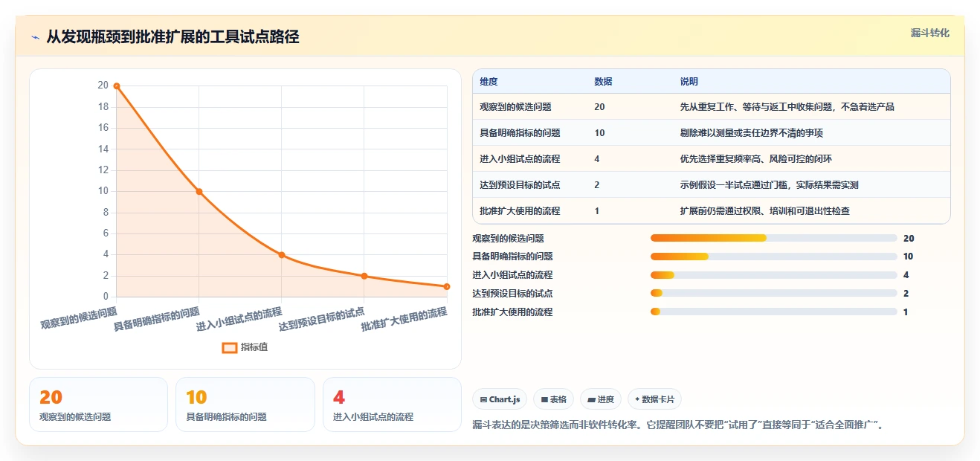This screenshot has height=461, width=980.
Task: Click the chart data point at value 10
Action: pos(199,192)
